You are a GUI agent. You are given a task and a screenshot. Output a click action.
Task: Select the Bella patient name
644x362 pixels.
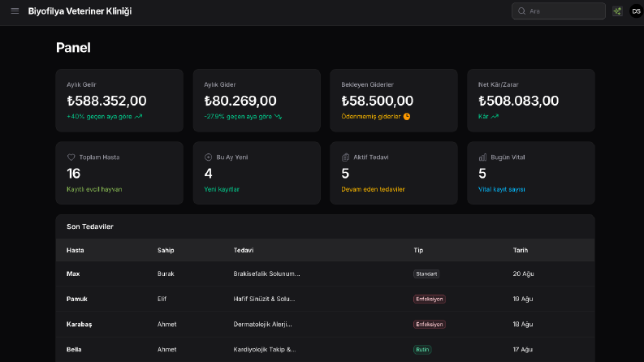(x=74, y=350)
